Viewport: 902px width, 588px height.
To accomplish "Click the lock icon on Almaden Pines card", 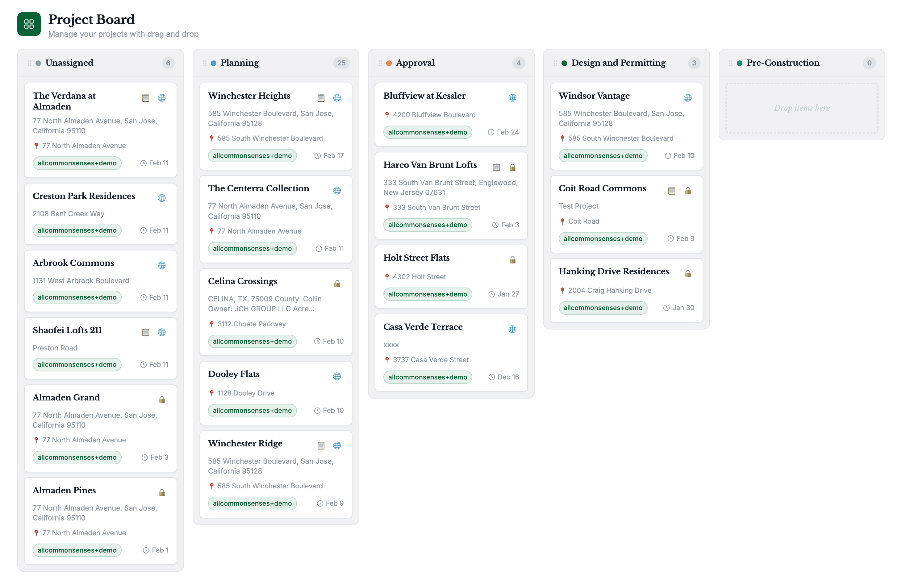I will (x=162, y=492).
